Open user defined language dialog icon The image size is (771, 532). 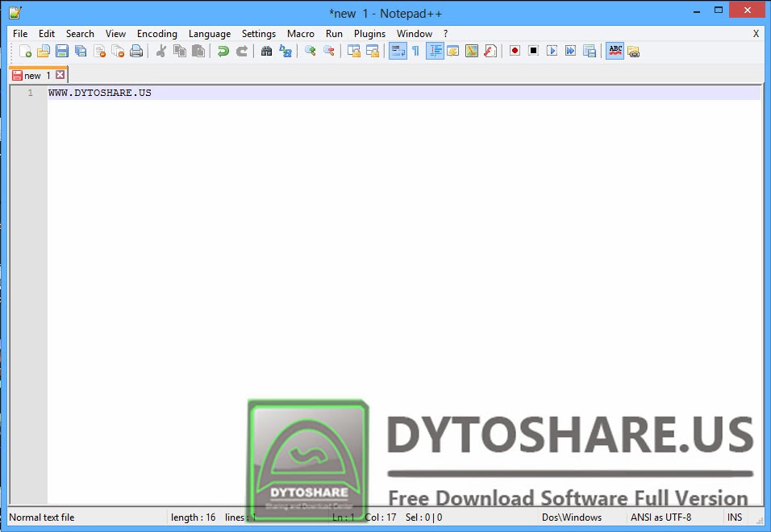pos(453,51)
